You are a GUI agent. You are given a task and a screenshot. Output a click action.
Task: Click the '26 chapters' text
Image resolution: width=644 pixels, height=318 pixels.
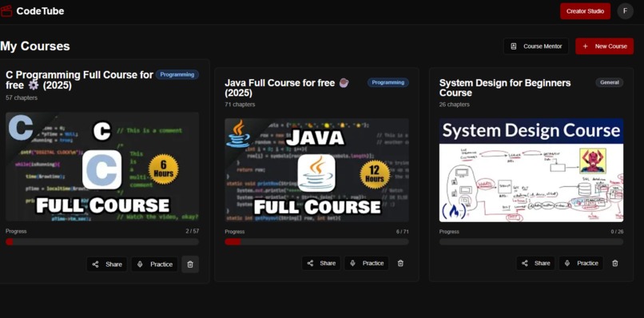[455, 105]
